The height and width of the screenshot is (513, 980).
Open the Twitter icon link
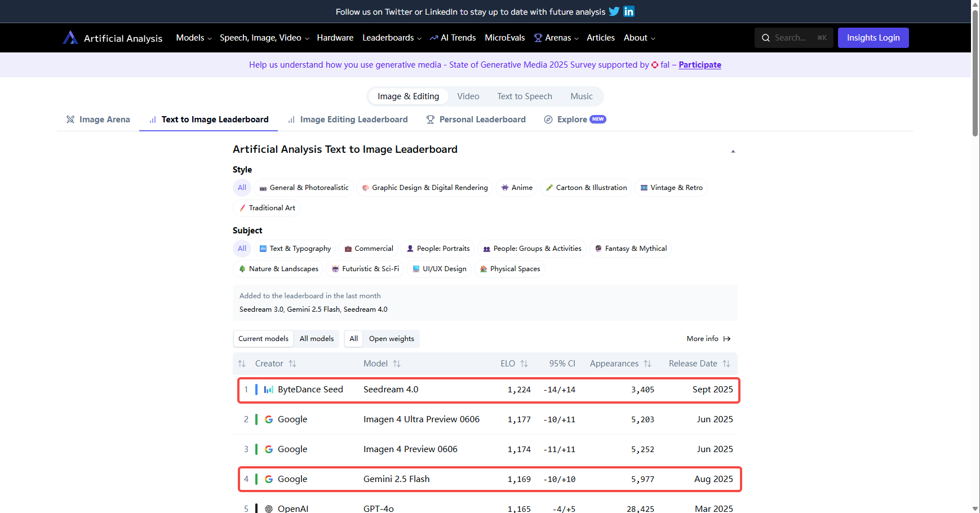pyautogui.click(x=614, y=11)
